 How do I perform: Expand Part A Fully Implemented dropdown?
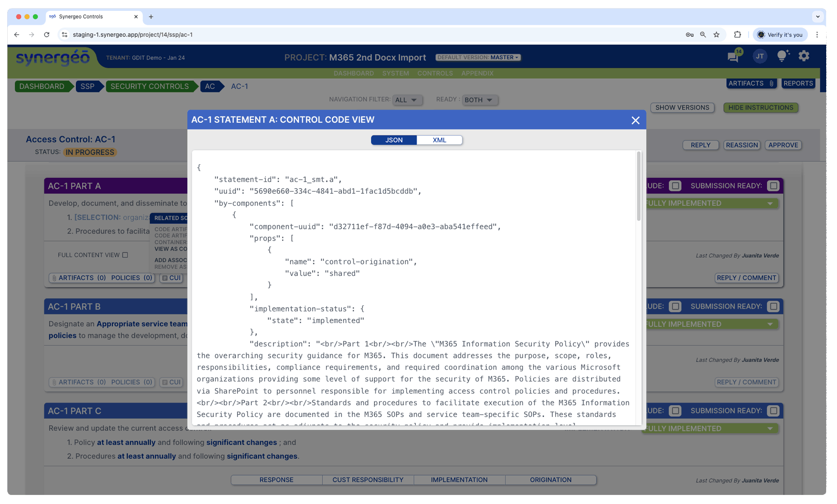(711, 203)
